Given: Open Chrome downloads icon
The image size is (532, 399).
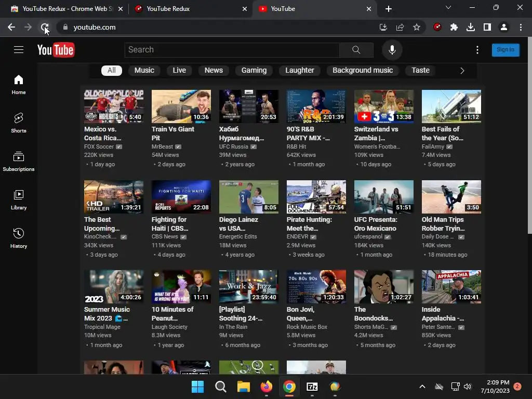Looking at the screenshot, I should (x=471, y=27).
